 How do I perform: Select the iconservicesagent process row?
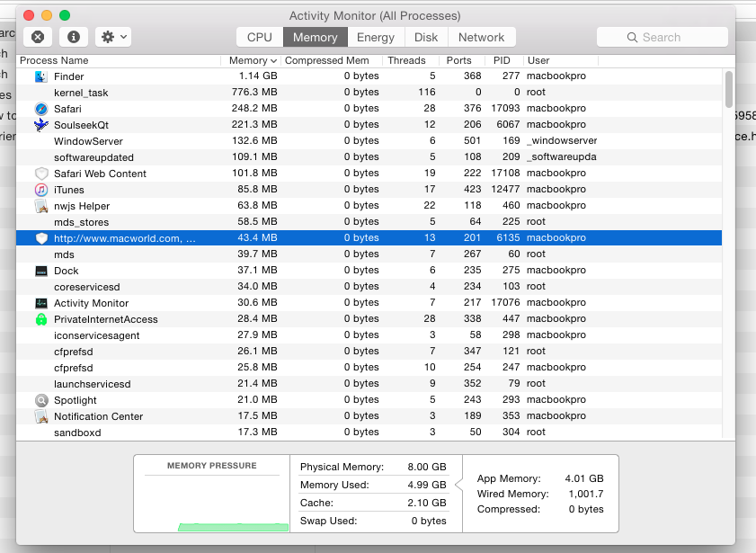369,335
